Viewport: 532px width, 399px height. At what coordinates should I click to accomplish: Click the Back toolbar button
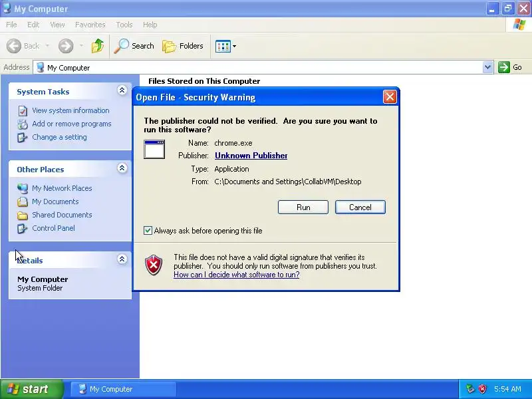(x=23, y=46)
